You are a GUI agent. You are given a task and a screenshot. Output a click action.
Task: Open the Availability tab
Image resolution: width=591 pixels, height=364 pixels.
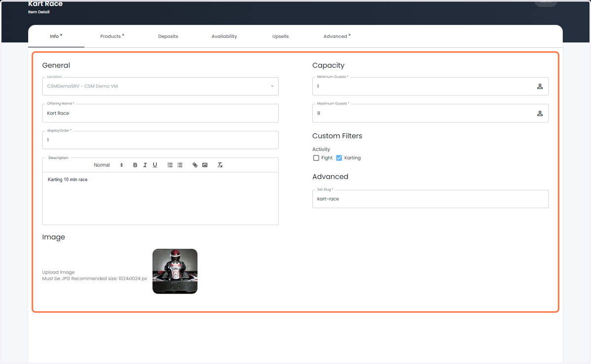click(224, 36)
